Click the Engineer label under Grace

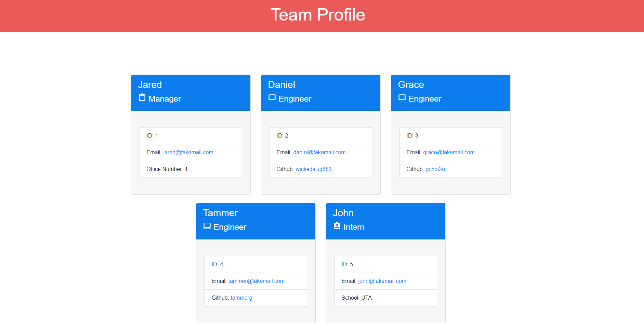point(425,99)
